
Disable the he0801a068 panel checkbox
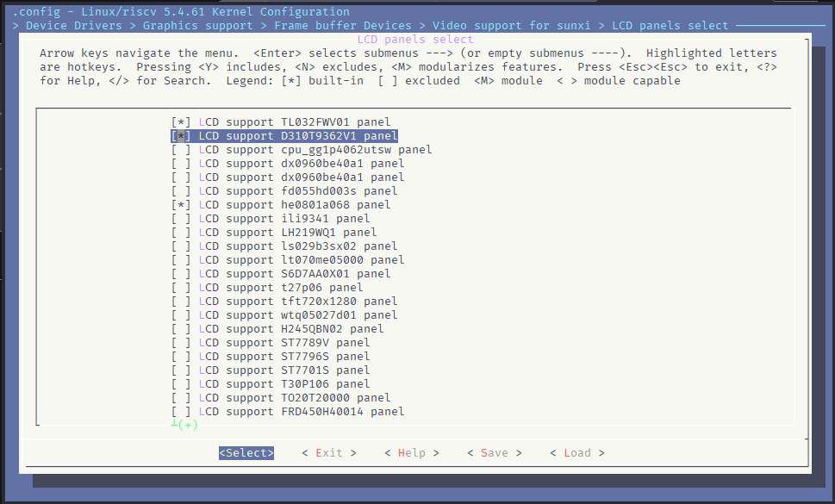click(x=181, y=205)
